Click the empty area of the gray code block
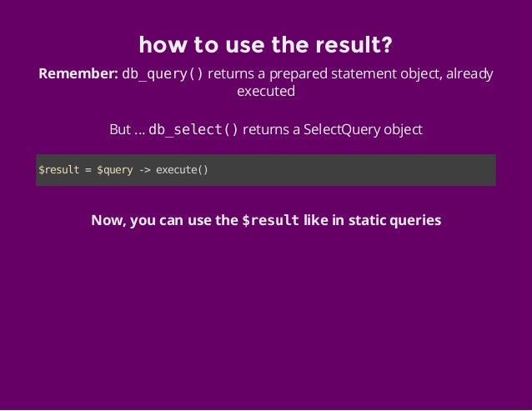532x411 pixels. [352, 170]
